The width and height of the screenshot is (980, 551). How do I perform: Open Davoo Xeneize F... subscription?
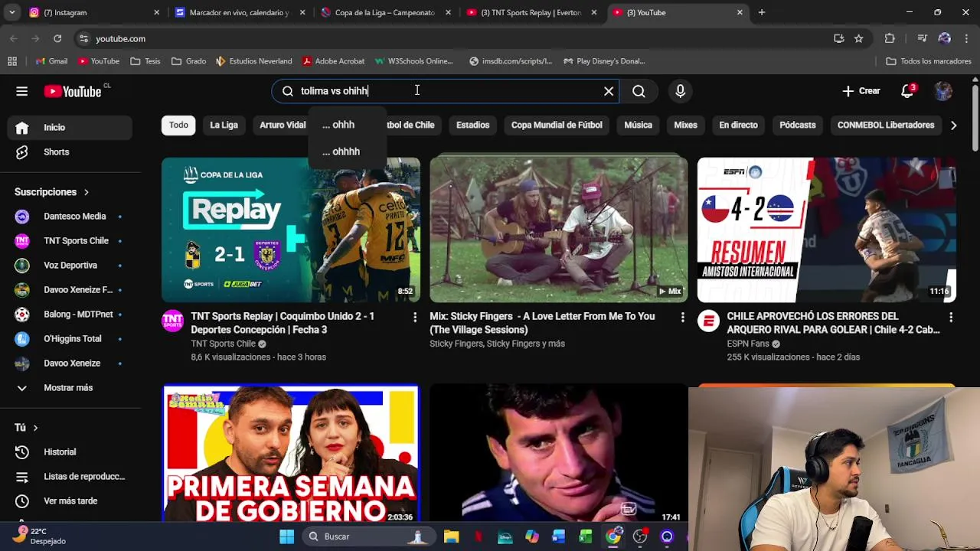70,290
